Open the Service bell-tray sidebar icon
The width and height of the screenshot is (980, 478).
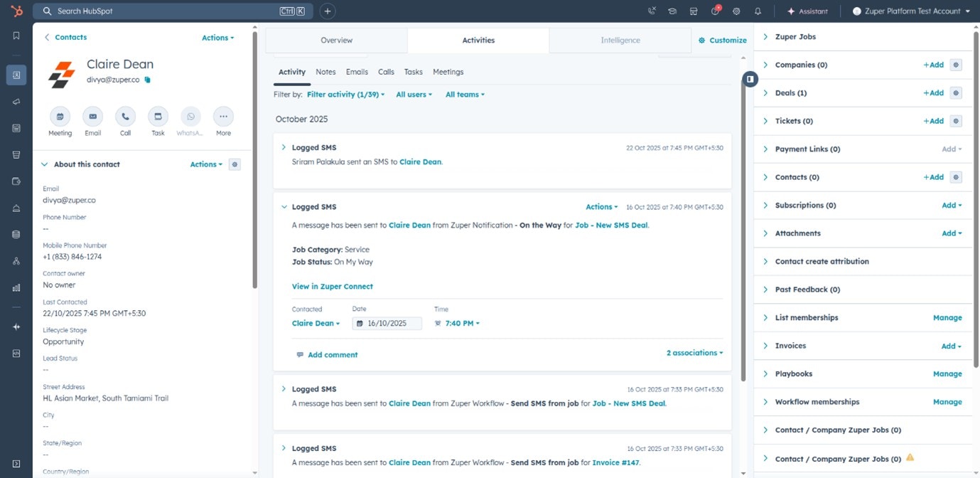coord(16,208)
